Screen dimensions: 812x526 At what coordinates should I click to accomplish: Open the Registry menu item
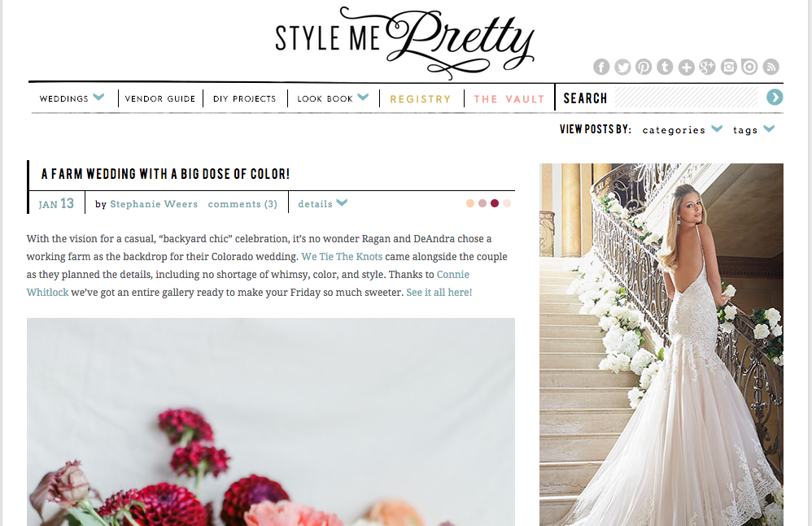421,99
